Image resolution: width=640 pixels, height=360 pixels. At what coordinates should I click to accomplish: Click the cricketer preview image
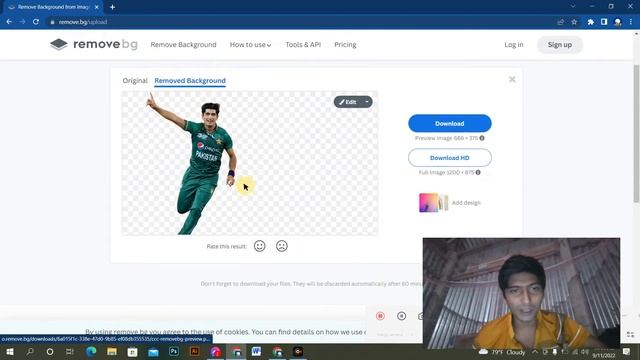click(x=250, y=163)
